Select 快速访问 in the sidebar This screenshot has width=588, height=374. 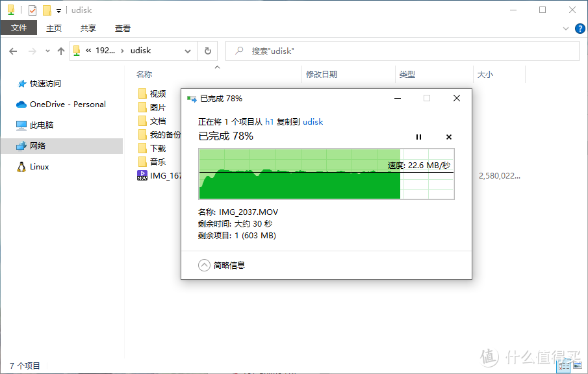(x=39, y=84)
